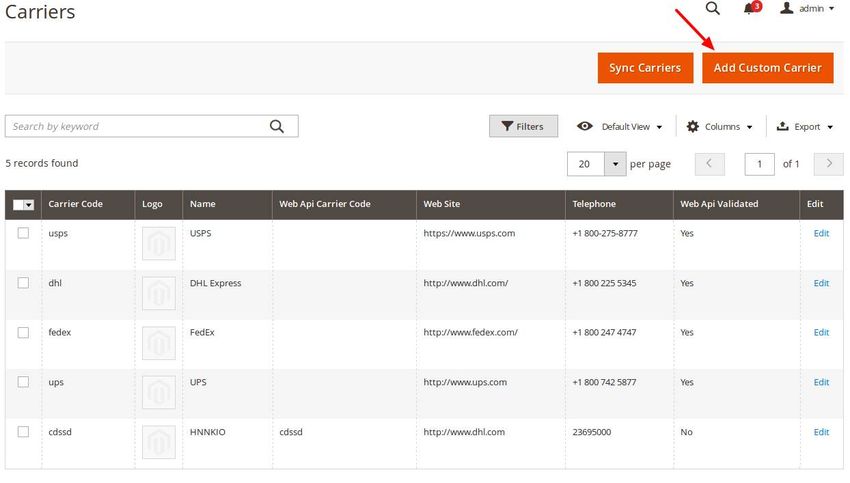Click the Sync Carriers button
Screen dimensions: 850x483
click(x=645, y=68)
